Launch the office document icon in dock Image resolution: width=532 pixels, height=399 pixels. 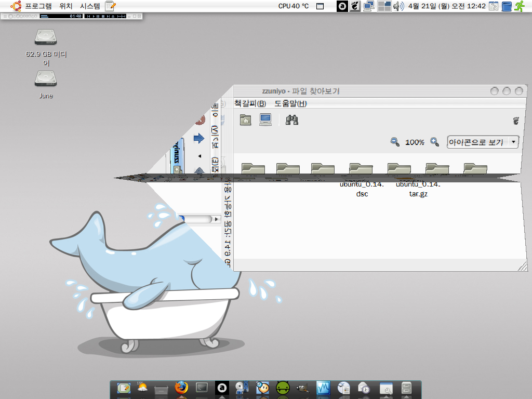click(x=344, y=388)
